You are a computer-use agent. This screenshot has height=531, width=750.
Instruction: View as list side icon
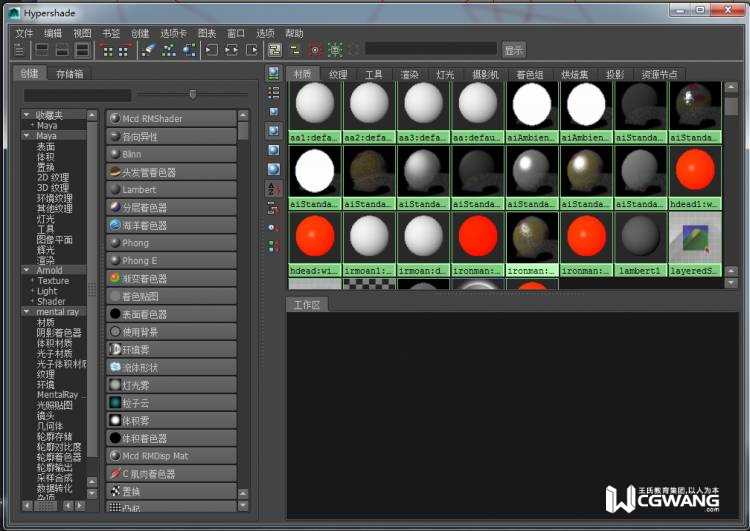(274, 92)
